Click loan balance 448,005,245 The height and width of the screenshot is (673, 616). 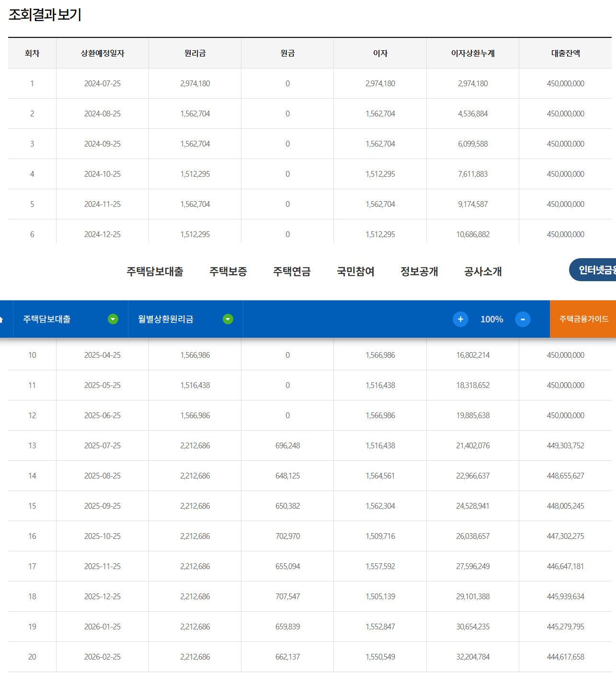tap(566, 506)
